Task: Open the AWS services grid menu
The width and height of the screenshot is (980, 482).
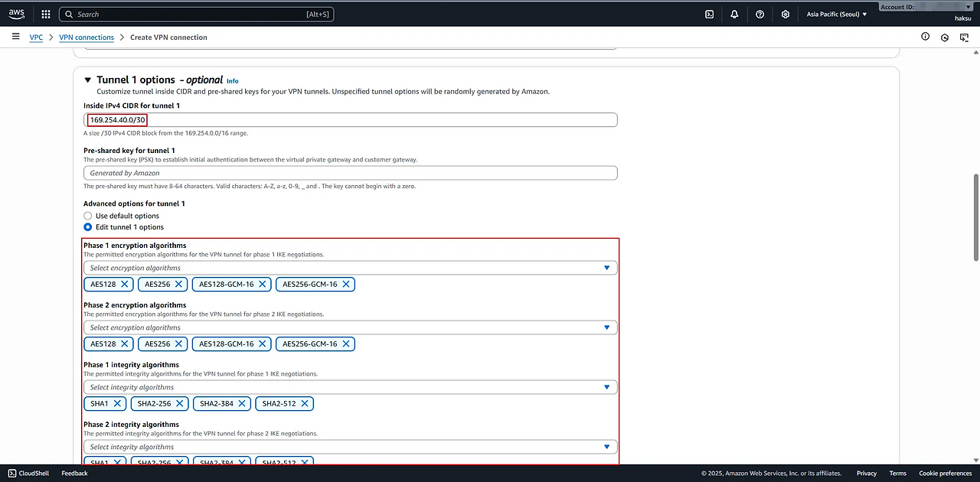Action: point(46,14)
